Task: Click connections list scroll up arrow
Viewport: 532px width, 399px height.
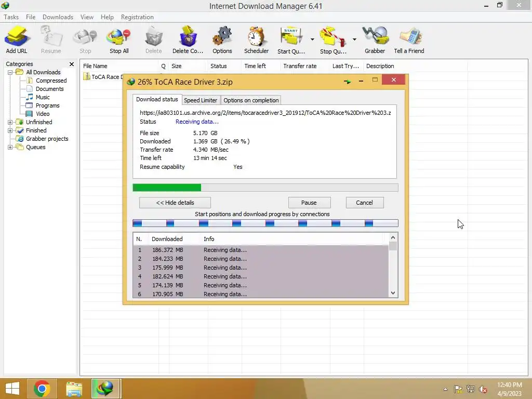Action: [393, 237]
